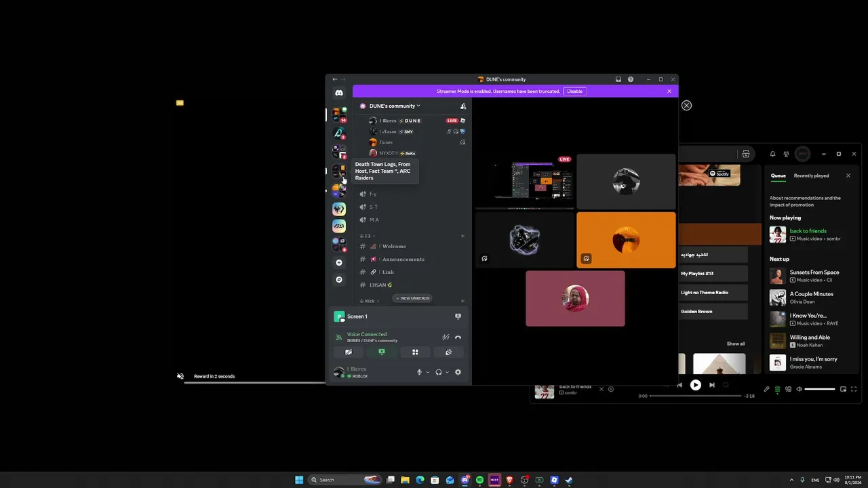Open Light no Theme Radio card

(x=713, y=293)
